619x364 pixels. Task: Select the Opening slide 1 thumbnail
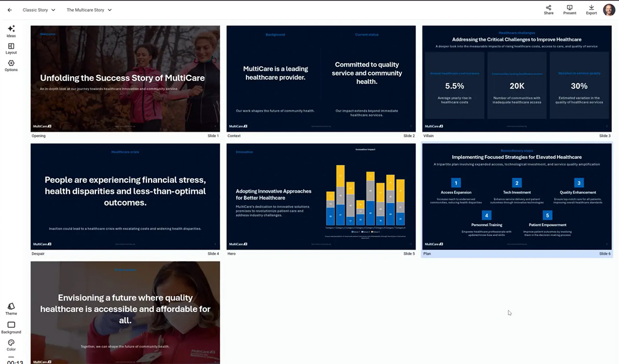[x=125, y=78]
